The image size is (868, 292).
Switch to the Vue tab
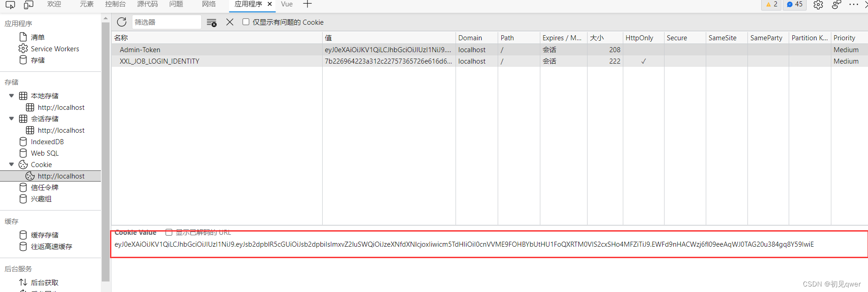pos(287,4)
